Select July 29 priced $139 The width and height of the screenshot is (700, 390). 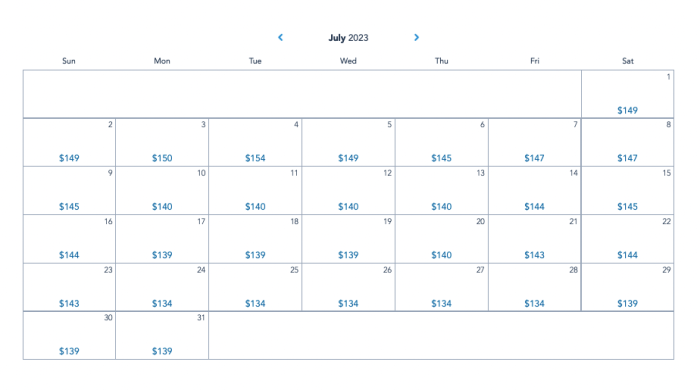627,287
